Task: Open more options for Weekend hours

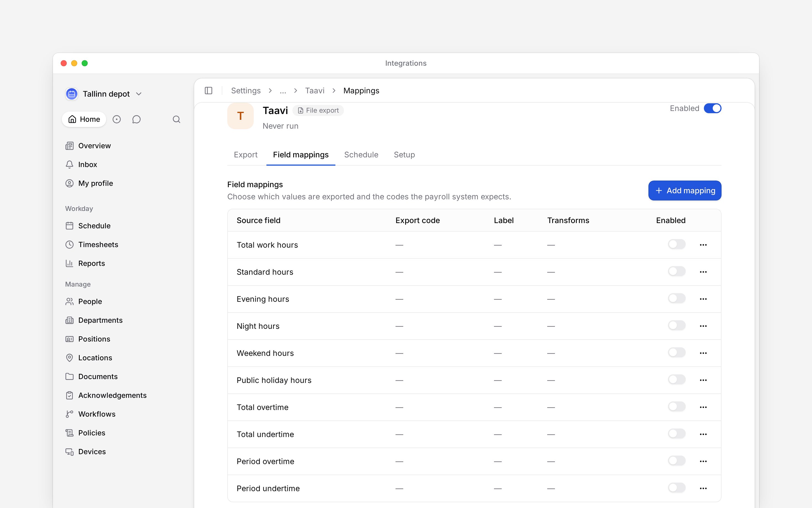Action: click(x=703, y=353)
